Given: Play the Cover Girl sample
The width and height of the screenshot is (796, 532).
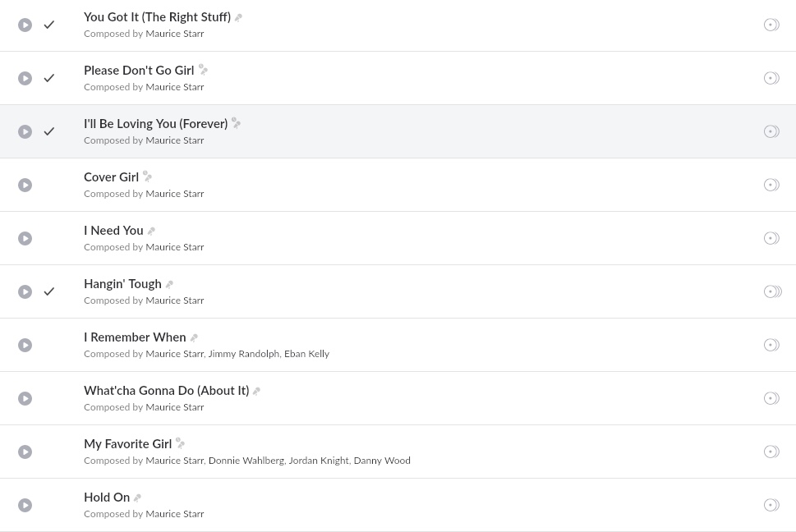Looking at the screenshot, I should tap(25, 185).
